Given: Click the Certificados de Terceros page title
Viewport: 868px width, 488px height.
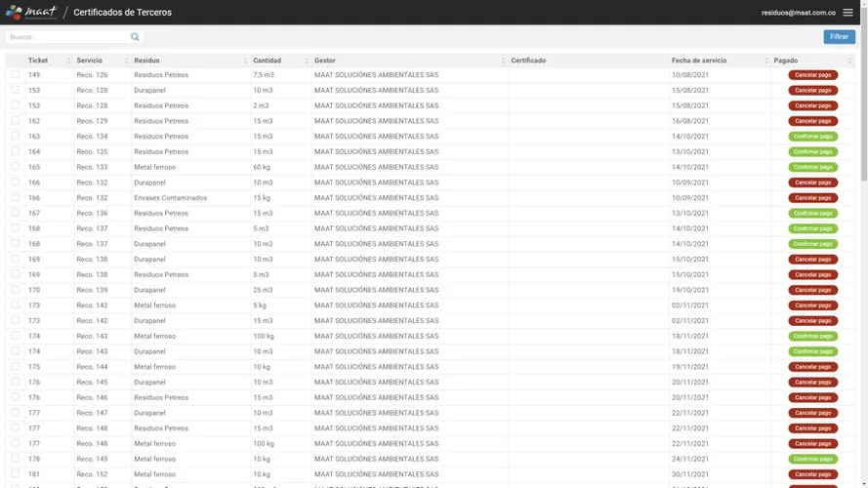Looking at the screenshot, I should (122, 13).
